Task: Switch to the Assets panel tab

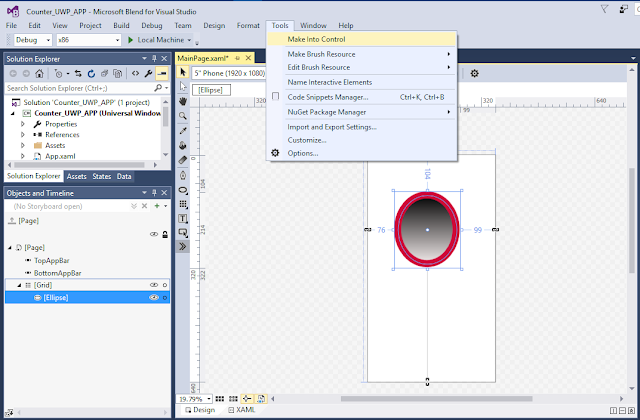Action: coord(76,176)
